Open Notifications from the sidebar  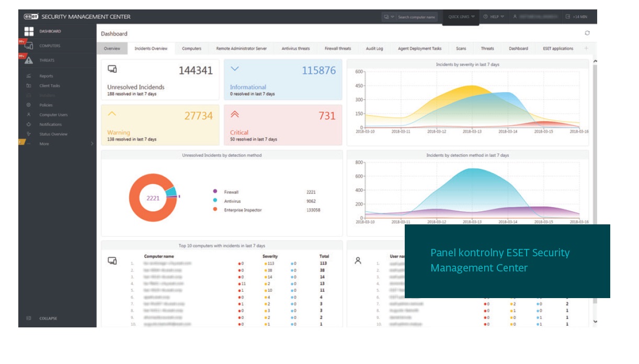click(x=50, y=124)
